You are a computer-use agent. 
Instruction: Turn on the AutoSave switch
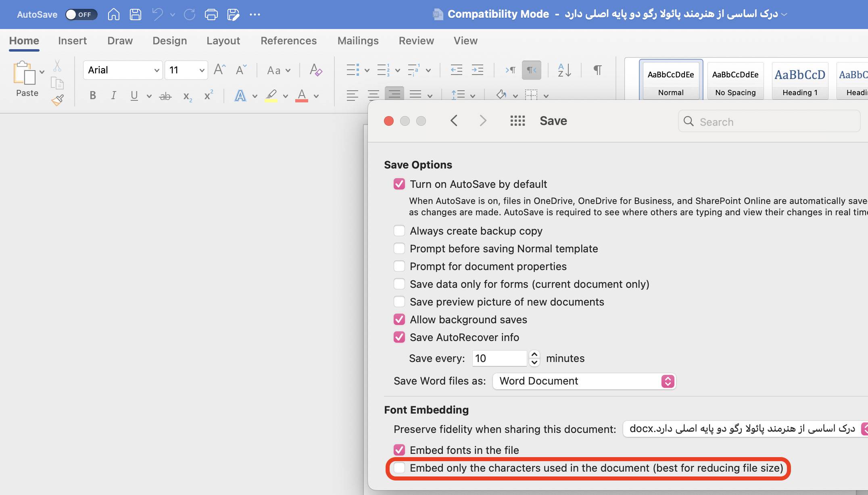[x=81, y=15]
